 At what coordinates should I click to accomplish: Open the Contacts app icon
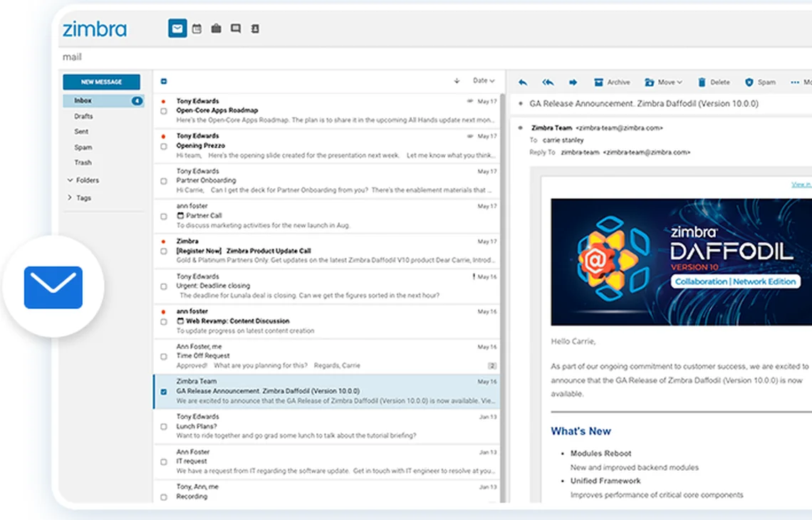(255, 28)
